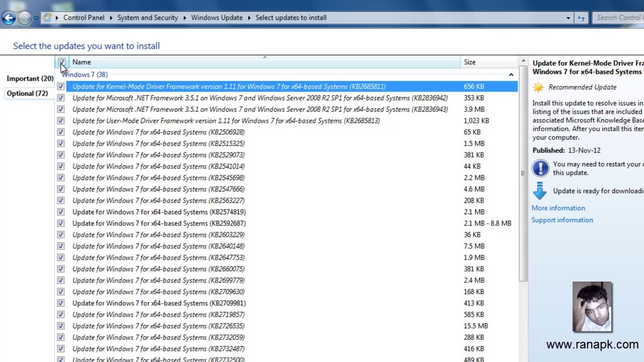This screenshot has width=644, height=362.
Task: Open the More information link
Action: (x=558, y=208)
